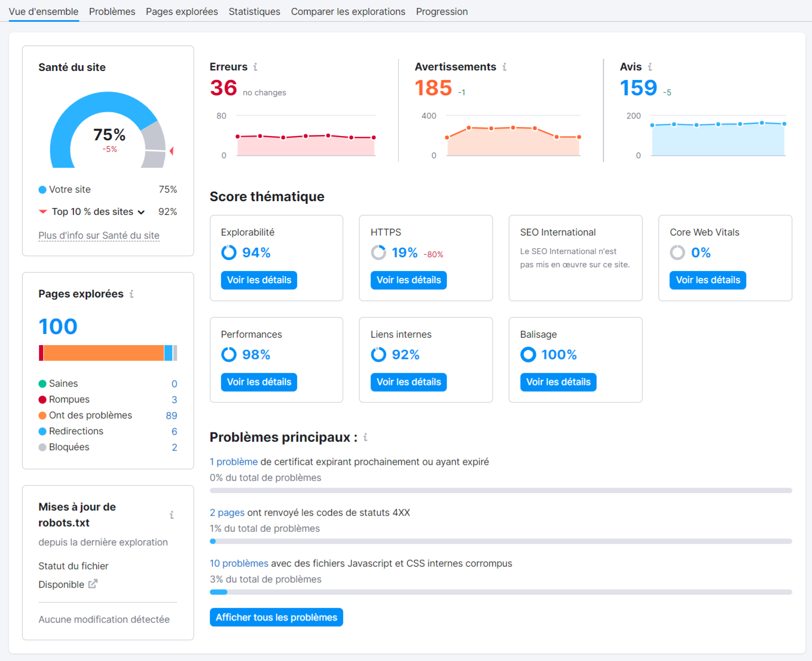Open the Pages explorées info icon
This screenshot has width=812, height=661.
point(132,295)
